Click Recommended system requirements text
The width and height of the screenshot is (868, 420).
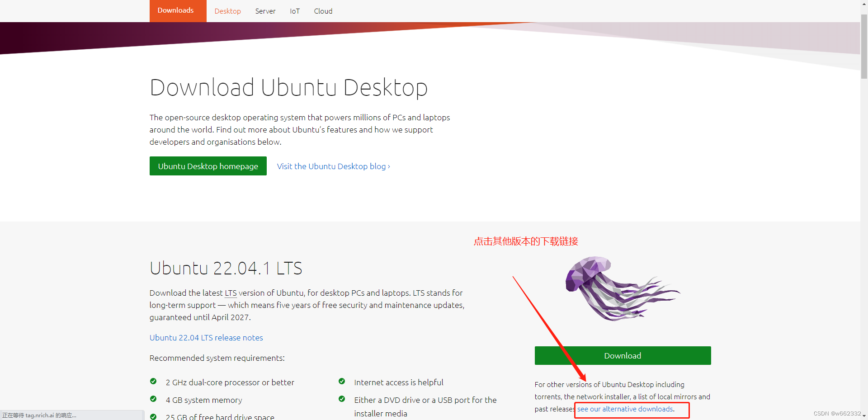click(217, 358)
